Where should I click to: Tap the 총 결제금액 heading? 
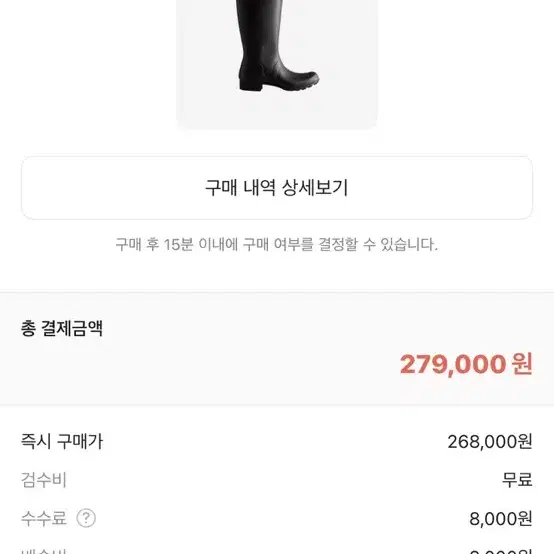62,328
